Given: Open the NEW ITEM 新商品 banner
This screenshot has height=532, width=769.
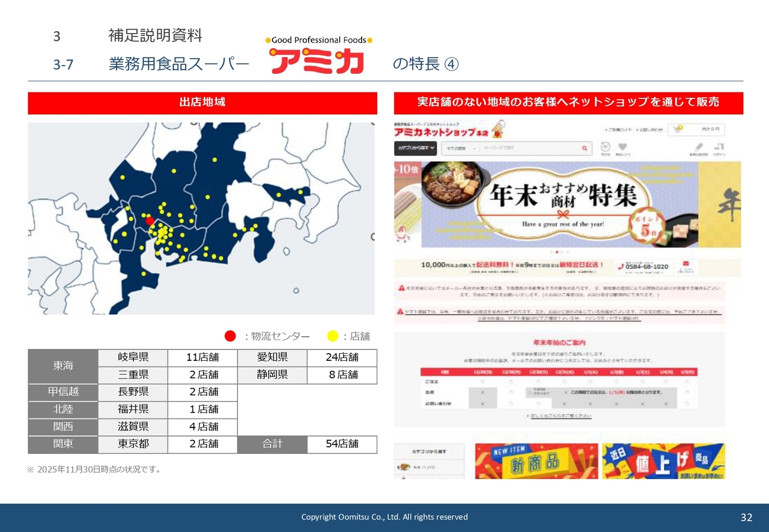Looking at the screenshot, I should click(536, 461).
